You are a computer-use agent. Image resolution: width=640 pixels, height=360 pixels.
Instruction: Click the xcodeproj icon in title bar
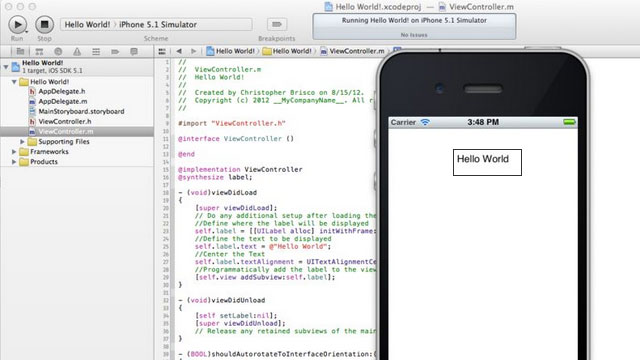click(x=328, y=7)
